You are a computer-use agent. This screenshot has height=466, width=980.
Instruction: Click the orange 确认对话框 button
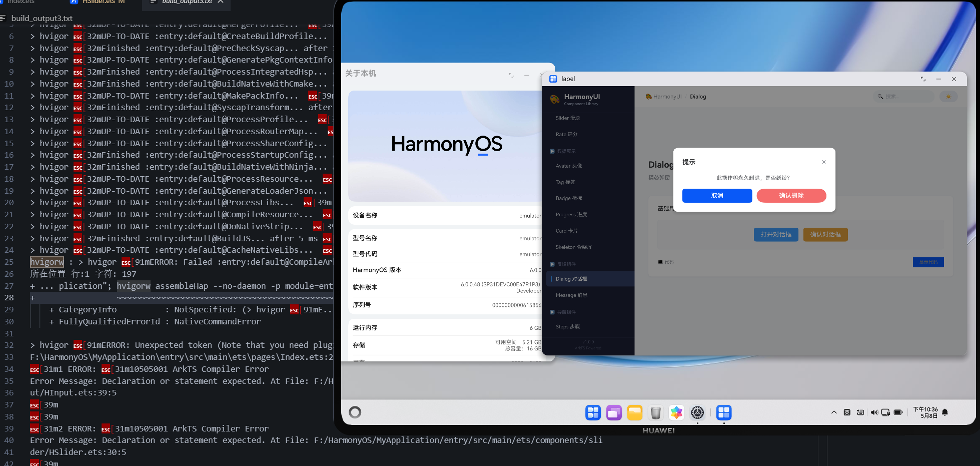click(825, 235)
